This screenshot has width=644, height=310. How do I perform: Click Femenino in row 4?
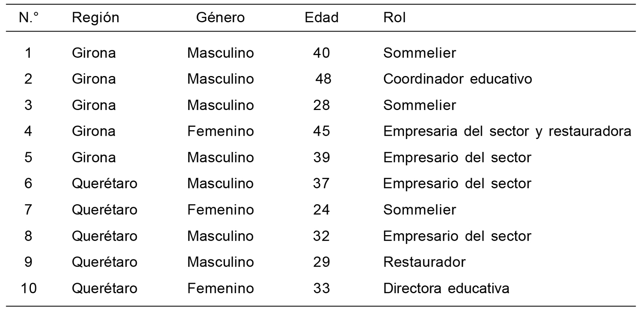click(220, 131)
